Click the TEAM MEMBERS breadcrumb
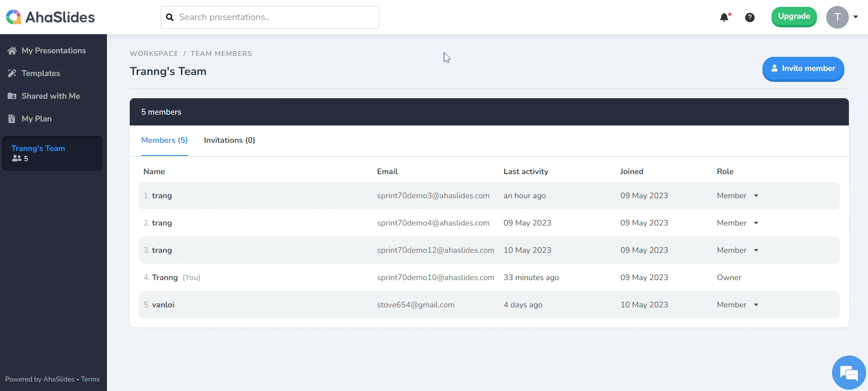Image resolution: width=868 pixels, height=391 pixels. click(221, 54)
